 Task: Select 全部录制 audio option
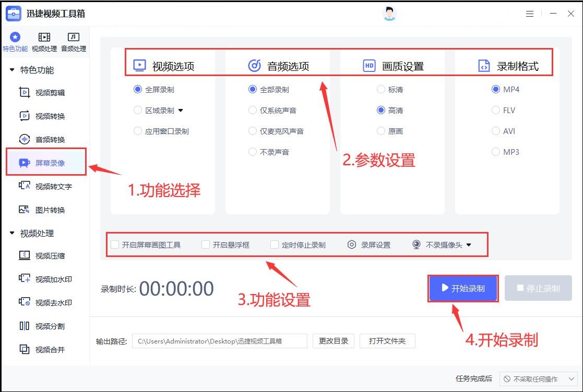[x=269, y=90]
